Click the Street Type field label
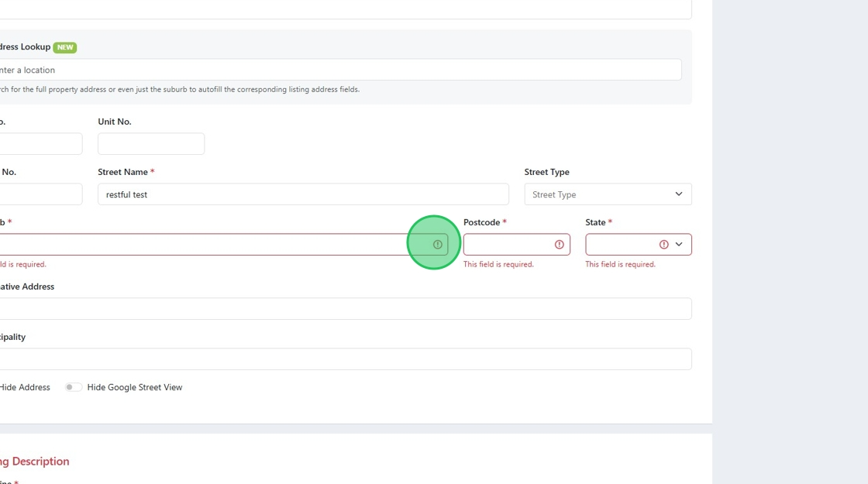This screenshot has height=484, width=868. pyautogui.click(x=546, y=172)
